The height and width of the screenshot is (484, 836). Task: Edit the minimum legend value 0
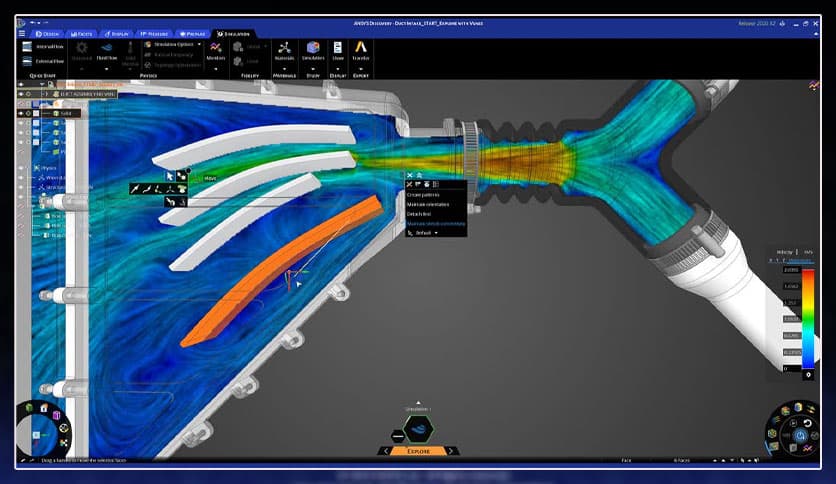pos(791,368)
